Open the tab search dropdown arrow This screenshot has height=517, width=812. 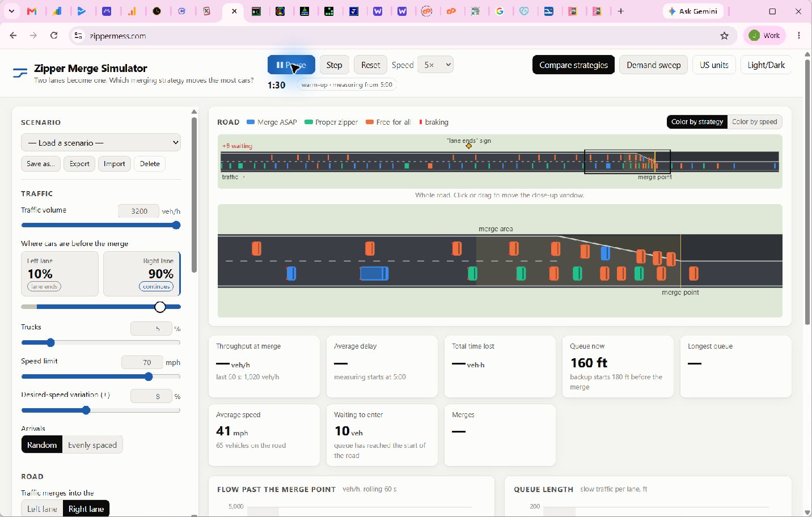coord(11,11)
